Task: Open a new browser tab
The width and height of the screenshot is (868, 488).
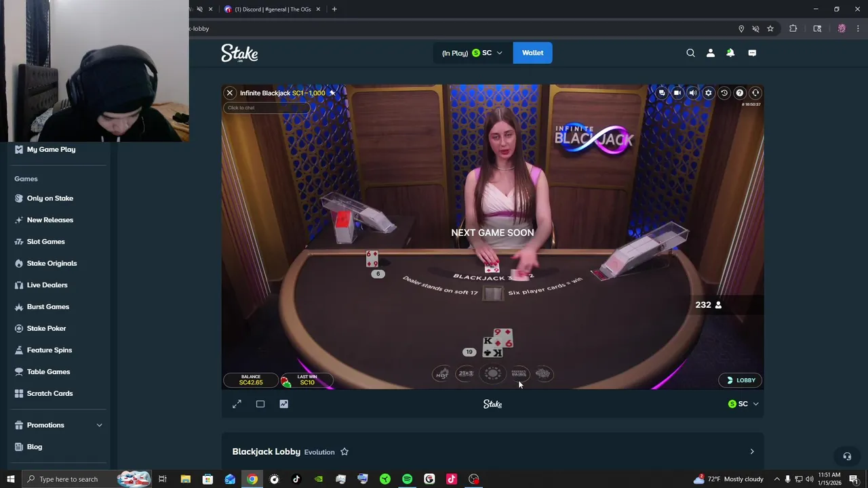Action: (334, 9)
